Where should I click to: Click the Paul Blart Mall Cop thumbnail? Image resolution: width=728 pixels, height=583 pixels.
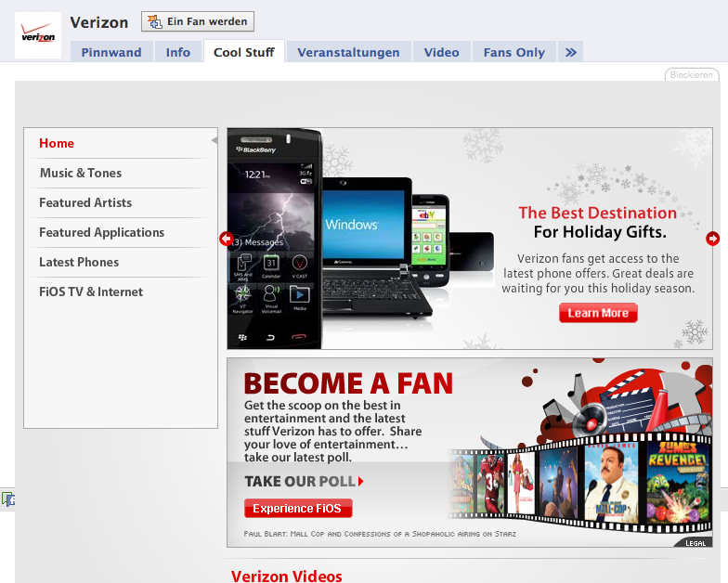(612, 486)
